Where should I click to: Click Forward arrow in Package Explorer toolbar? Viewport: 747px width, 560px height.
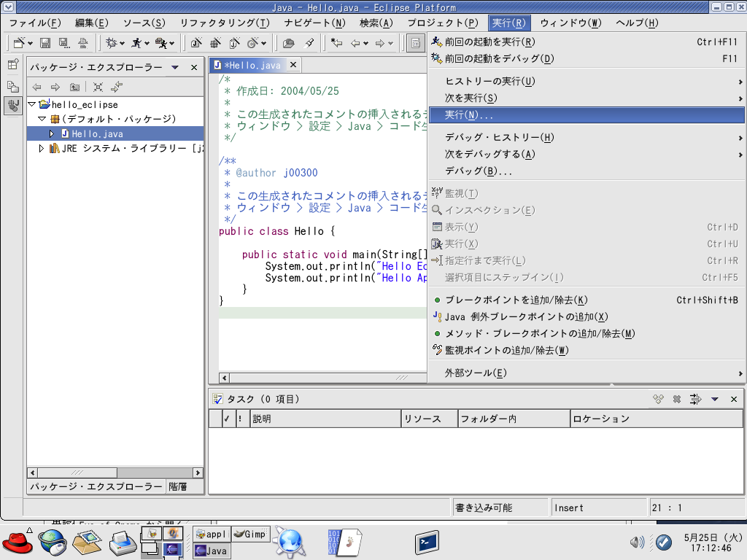[55, 87]
